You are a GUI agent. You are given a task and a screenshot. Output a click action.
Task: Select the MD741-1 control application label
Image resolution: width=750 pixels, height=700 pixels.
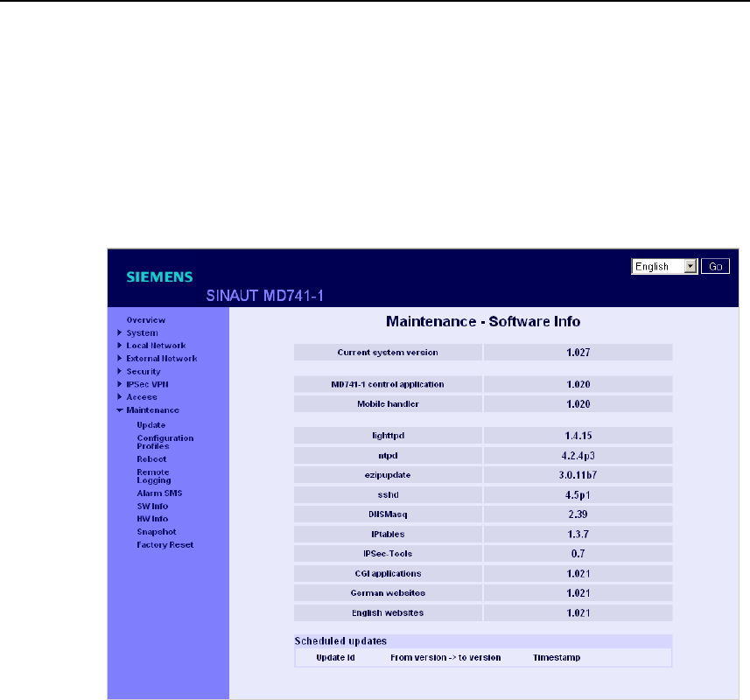388,384
